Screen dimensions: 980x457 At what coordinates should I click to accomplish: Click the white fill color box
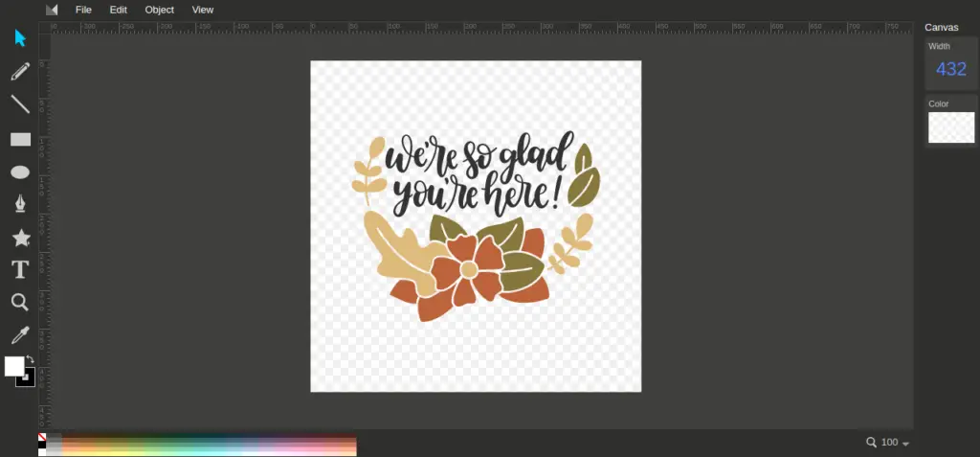pos(13,366)
